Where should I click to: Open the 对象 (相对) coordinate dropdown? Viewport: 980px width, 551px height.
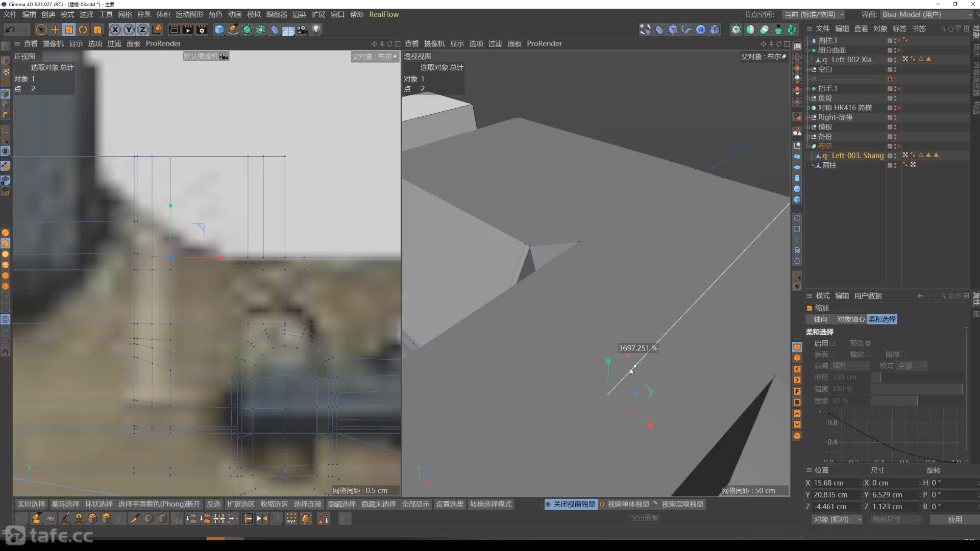[x=837, y=519]
